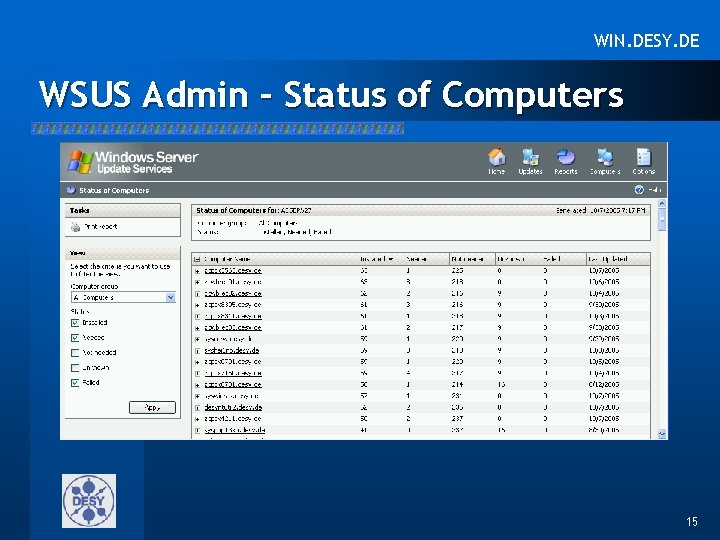Image resolution: width=720 pixels, height=540 pixels.
Task: Enable the Unknown status checkbox
Action: click(75, 368)
